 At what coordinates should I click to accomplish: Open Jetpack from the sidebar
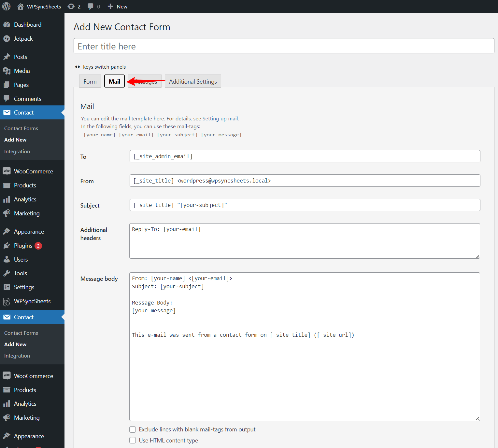click(x=23, y=39)
